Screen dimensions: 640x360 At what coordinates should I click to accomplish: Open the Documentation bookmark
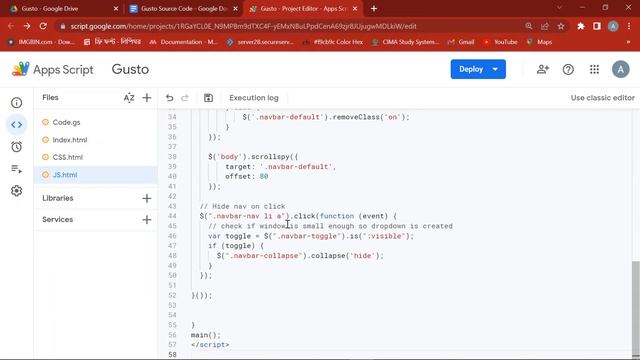coord(184,42)
